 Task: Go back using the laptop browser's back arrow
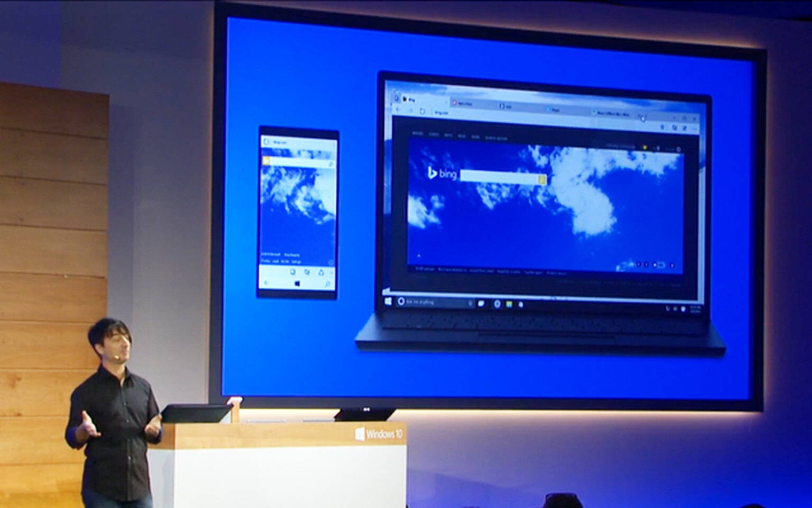point(399,110)
